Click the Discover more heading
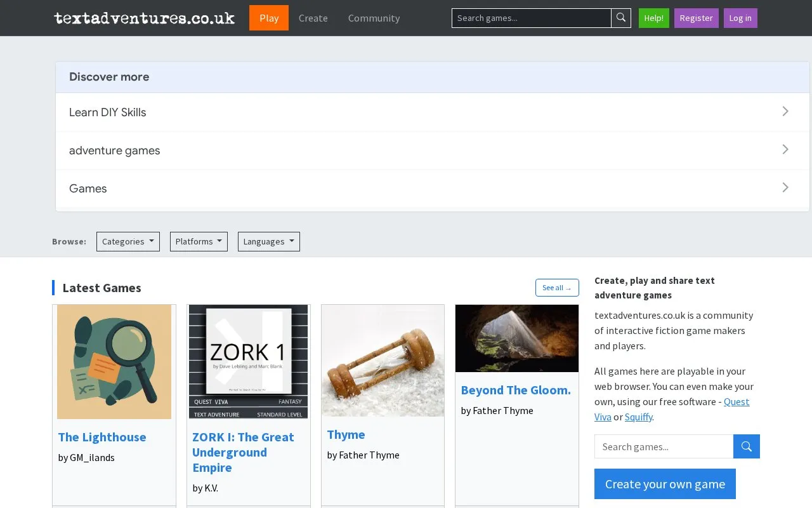The height and width of the screenshot is (508, 812). click(109, 77)
